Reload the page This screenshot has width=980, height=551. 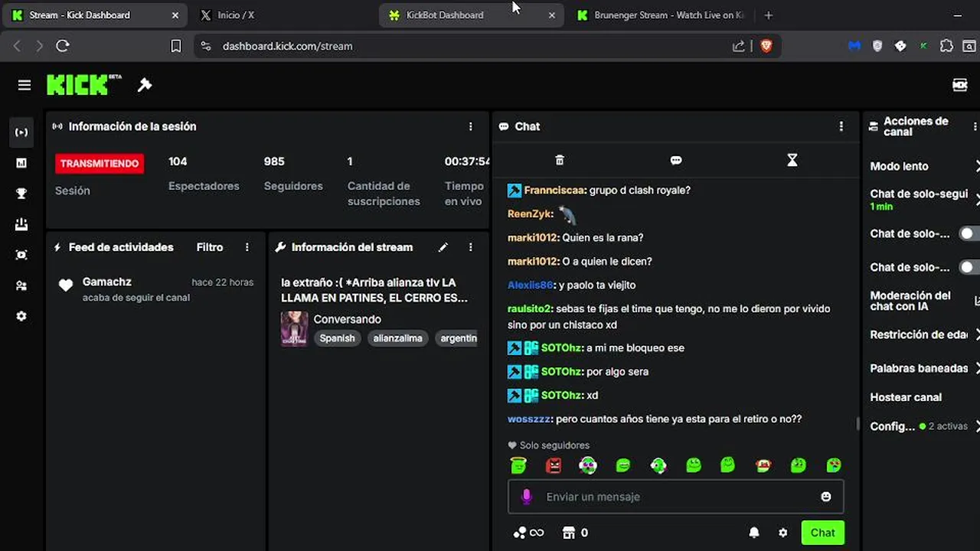[x=63, y=46]
